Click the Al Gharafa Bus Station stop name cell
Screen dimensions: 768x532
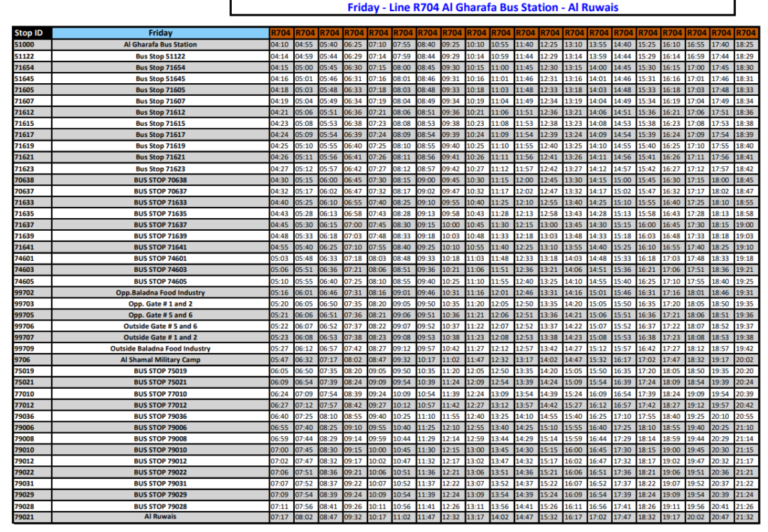coord(160,45)
